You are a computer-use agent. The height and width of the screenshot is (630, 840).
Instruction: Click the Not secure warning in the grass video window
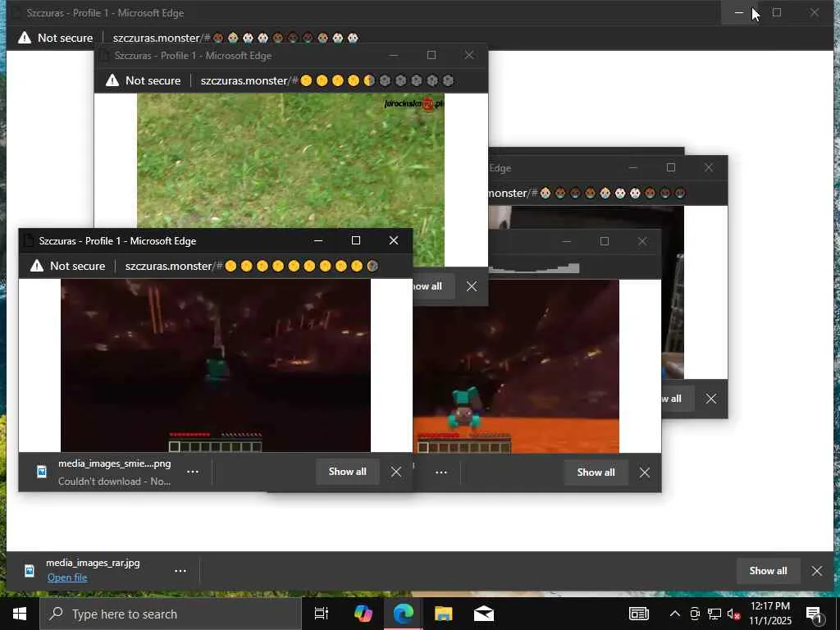[143, 81]
